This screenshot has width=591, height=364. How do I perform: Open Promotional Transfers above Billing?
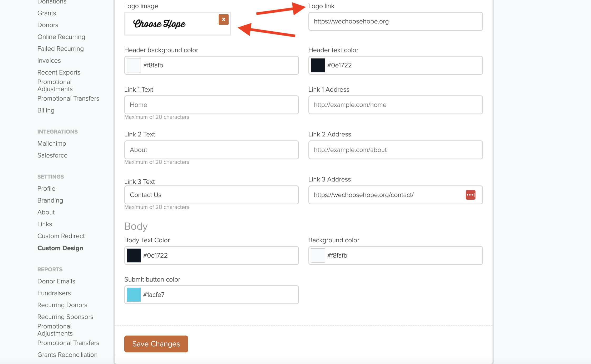[68, 99]
